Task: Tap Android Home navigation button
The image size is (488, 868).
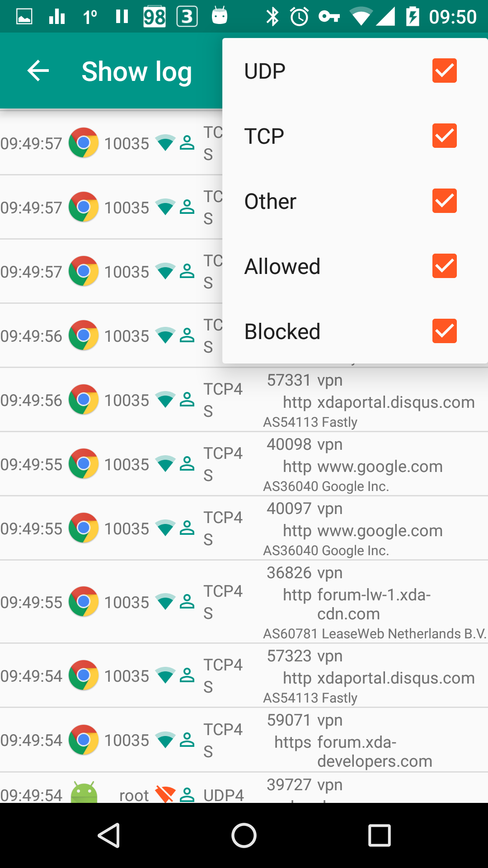Action: pos(244,835)
